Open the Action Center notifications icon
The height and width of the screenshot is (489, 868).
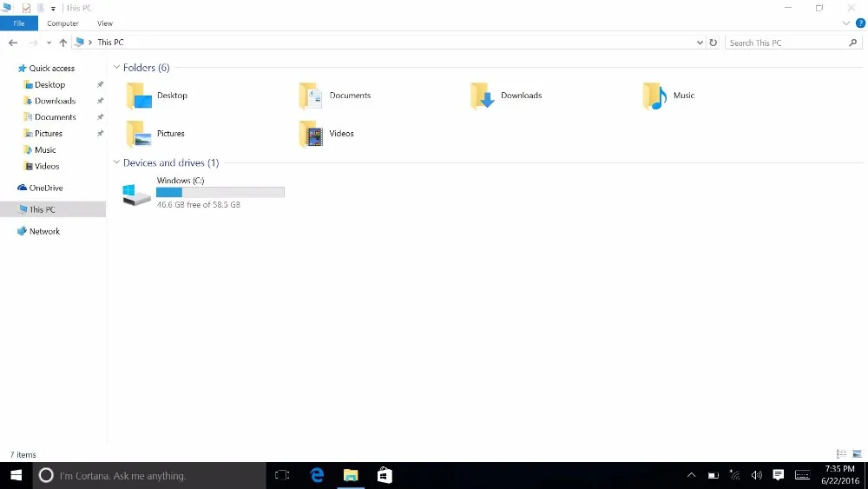[x=778, y=475]
